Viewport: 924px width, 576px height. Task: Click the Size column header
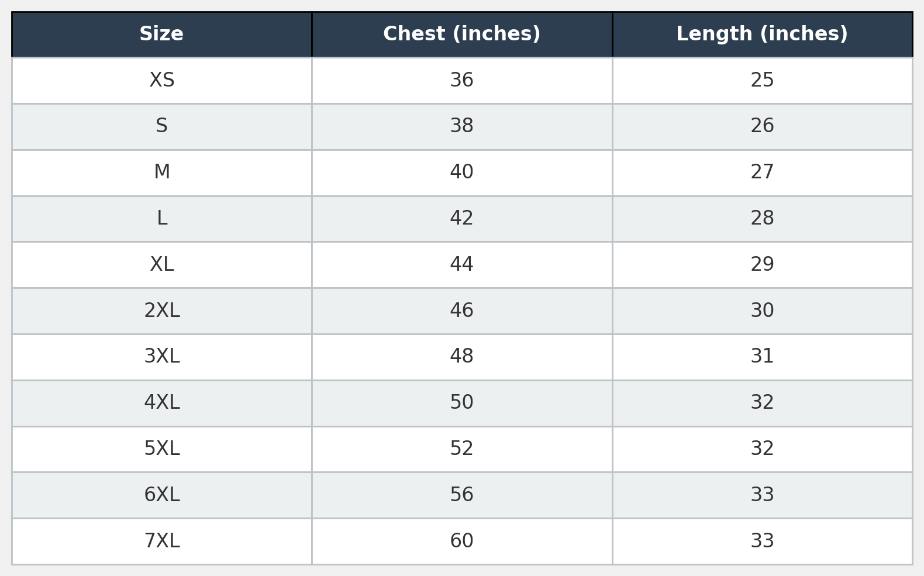[161, 35]
